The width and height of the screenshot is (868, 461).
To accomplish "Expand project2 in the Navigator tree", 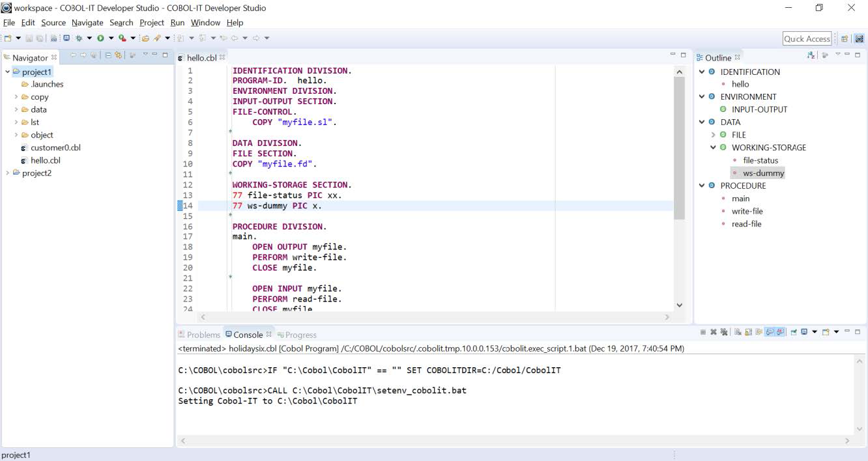I will click(x=8, y=173).
